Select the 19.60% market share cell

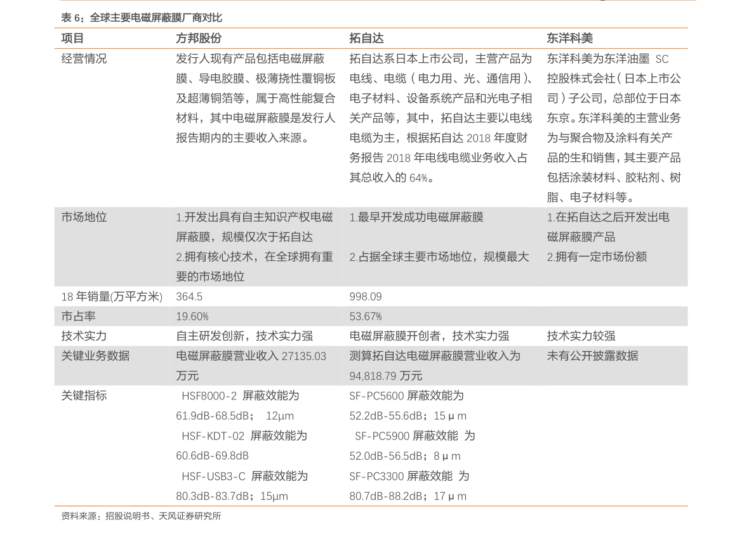[192, 316]
